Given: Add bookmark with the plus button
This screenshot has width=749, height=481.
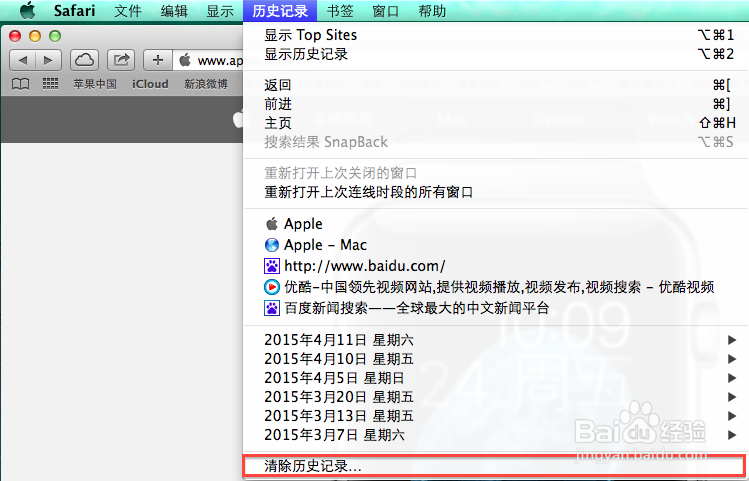Looking at the screenshot, I should click(x=158, y=60).
